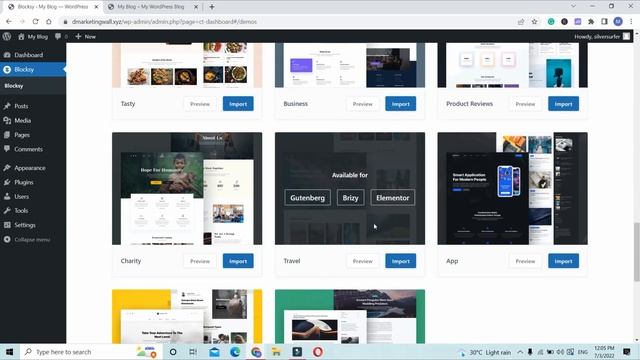The width and height of the screenshot is (640, 360).
Task: Open Chrome three-dot menu
Action: pyautogui.click(x=631, y=22)
